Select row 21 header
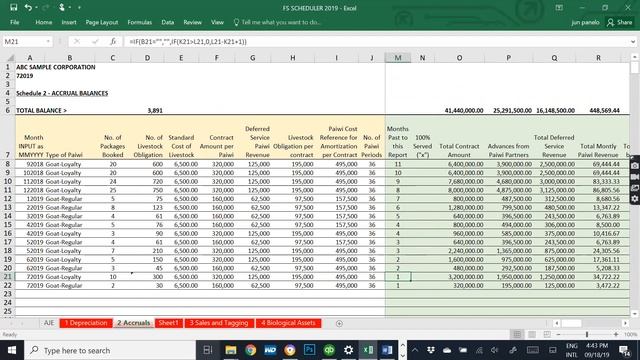Viewport: 640px width, 360px height. point(7,277)
